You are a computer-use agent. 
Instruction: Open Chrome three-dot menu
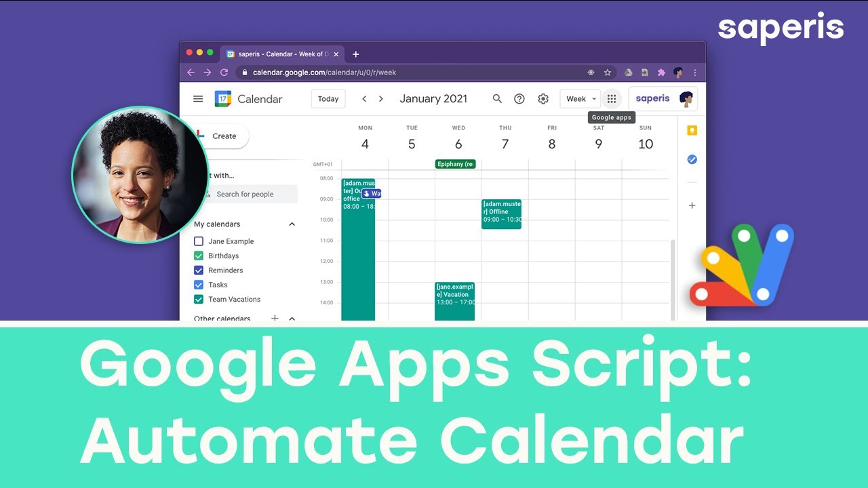[x=695, y=73]
